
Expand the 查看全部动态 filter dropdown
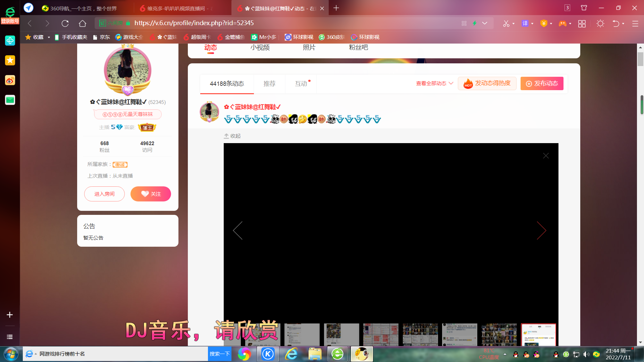point(435,83)
